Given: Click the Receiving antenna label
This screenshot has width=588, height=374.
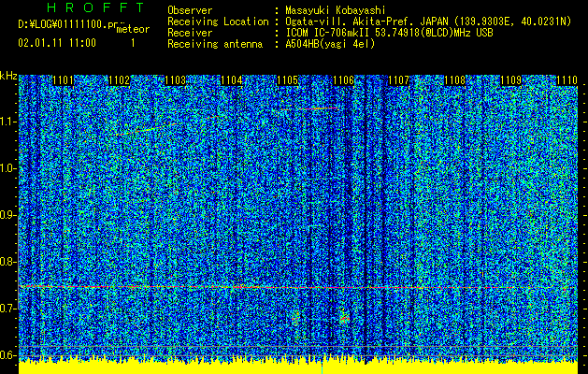Looking at the screenshot, I should pos(215,44).
